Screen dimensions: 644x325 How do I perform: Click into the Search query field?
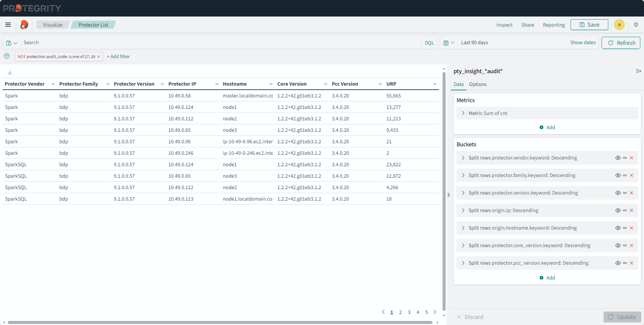(219, 42)
